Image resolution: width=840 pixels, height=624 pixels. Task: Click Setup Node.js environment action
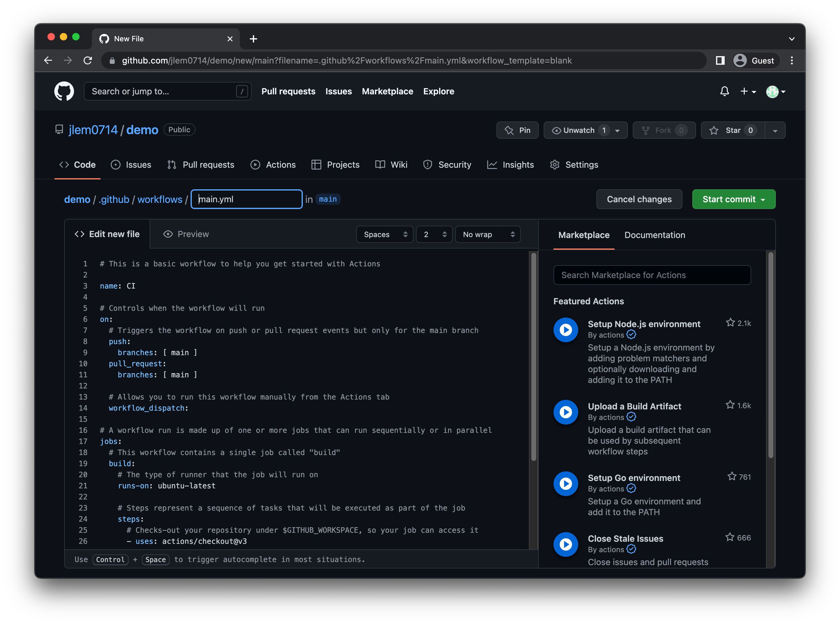(644, 324)
